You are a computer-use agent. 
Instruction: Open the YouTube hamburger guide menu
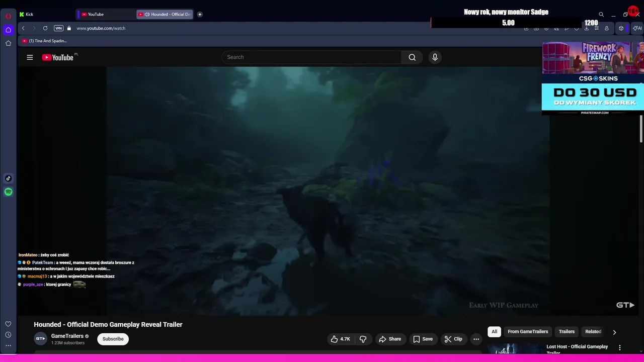coord(30,57)
